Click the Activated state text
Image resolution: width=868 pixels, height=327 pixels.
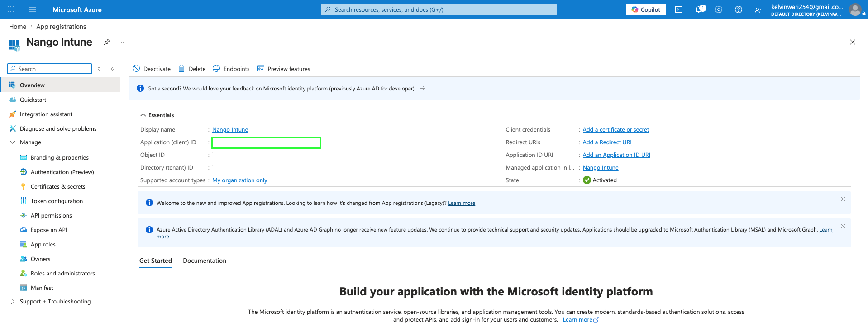[605, 180]
